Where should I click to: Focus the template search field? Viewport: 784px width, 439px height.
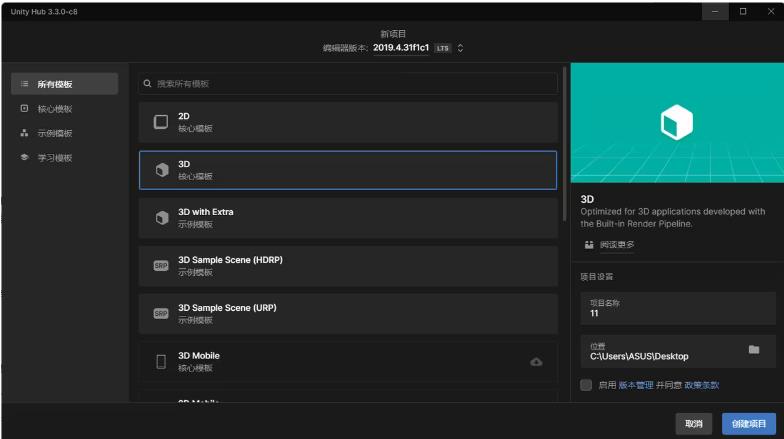point(348,84)
